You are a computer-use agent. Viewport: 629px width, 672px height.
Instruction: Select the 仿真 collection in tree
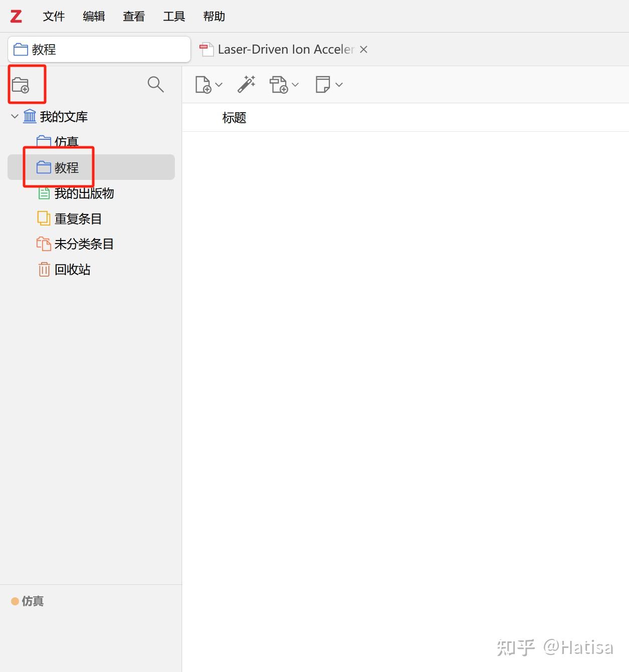[66, 142]
